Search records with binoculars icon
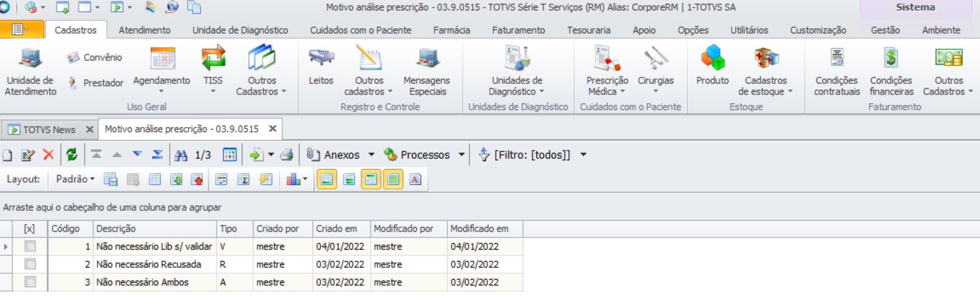 point(181,155)
